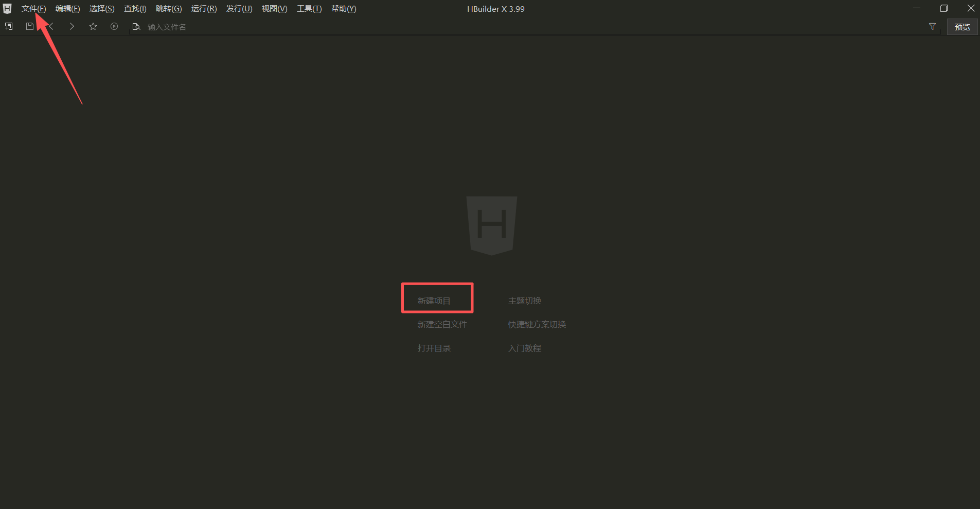Open the 工具(T) menu
Image resolution: width=980 pixels, height=509 pixels.
tap(309, 9)
